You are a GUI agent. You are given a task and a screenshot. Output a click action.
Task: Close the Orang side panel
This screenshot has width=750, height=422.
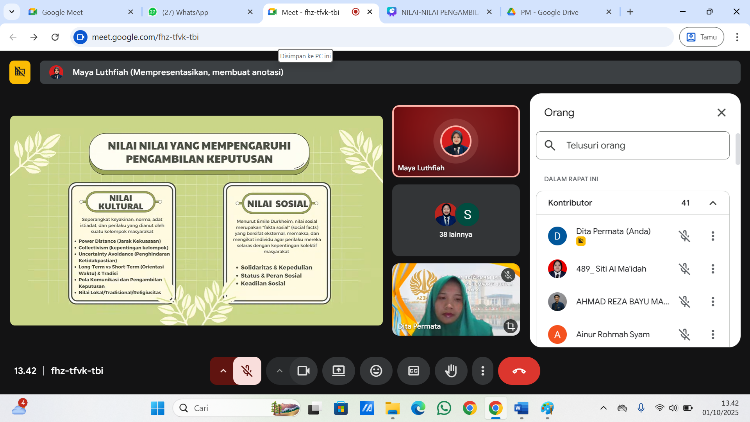[x=721, y=113]
